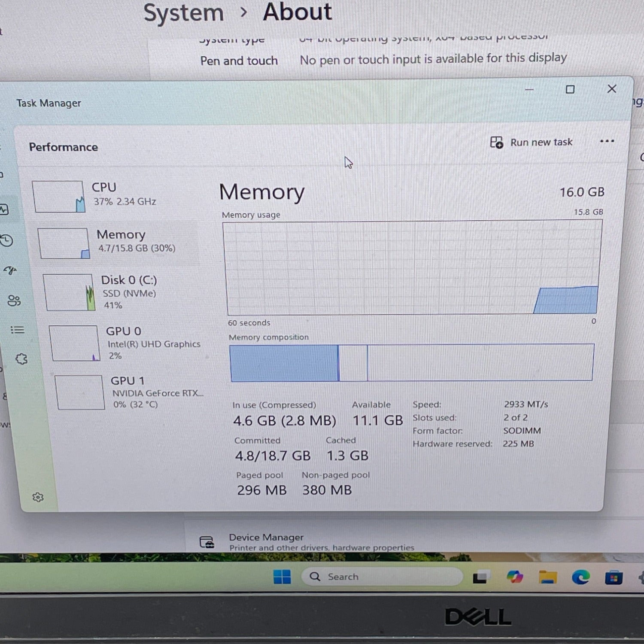Viewport: 644px width, 644px height.
Task: Select GPU 0 Intel UHD Graphics
Action: point(129,343)
